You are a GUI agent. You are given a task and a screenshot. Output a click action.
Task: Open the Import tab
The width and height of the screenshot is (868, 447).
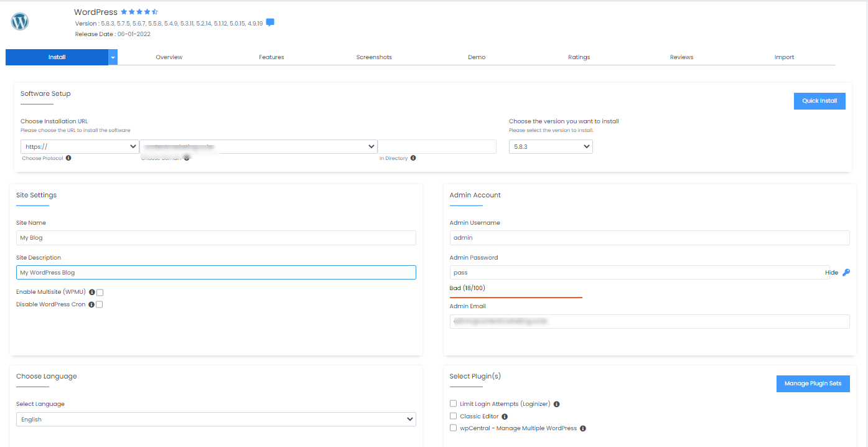tap(784, 57)
